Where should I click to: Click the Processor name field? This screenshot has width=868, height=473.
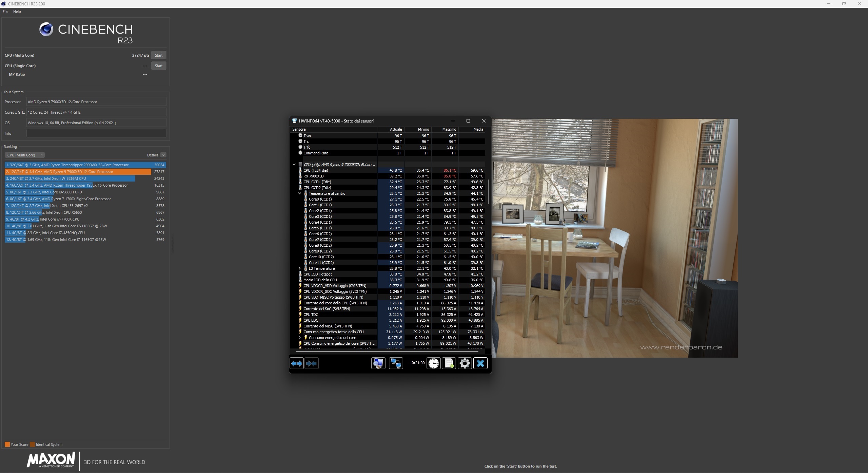click(x=97, y=102)
